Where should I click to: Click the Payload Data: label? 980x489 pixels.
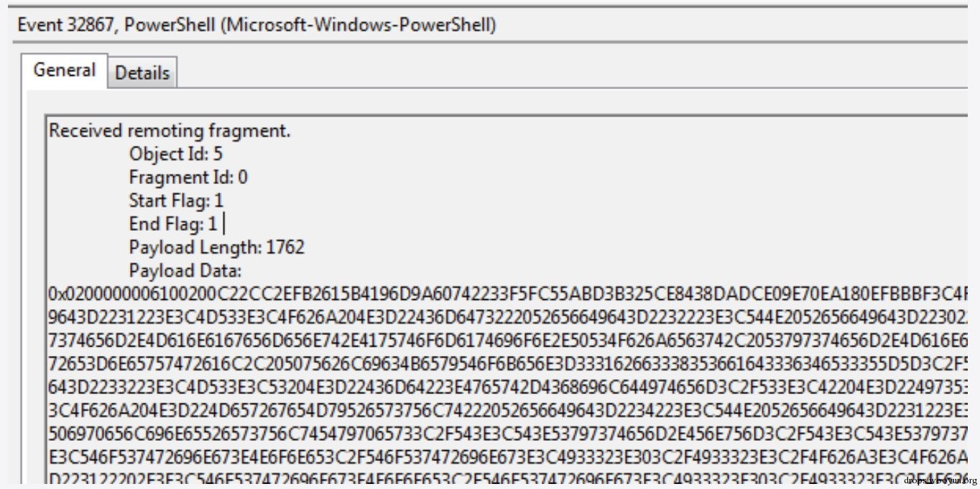(x=185, y=270)
